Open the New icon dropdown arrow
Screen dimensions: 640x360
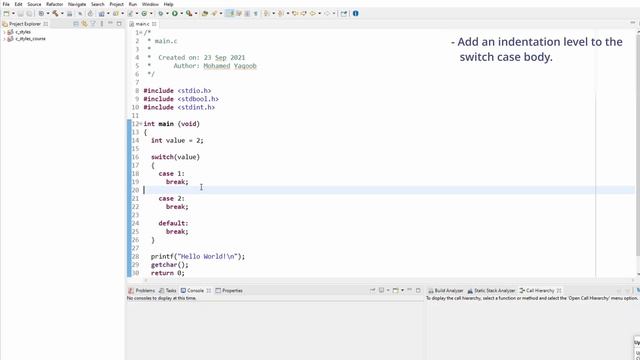click(13, 13)
